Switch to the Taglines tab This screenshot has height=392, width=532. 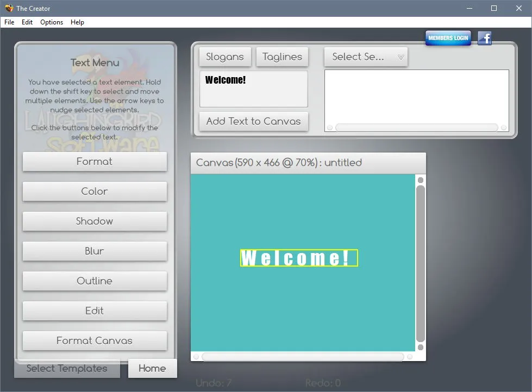(x=282, y=56)
